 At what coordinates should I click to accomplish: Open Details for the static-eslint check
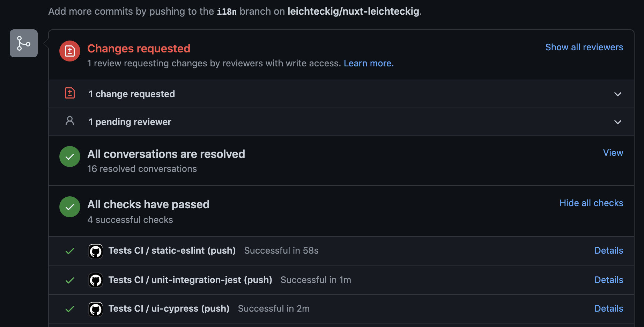608,250
